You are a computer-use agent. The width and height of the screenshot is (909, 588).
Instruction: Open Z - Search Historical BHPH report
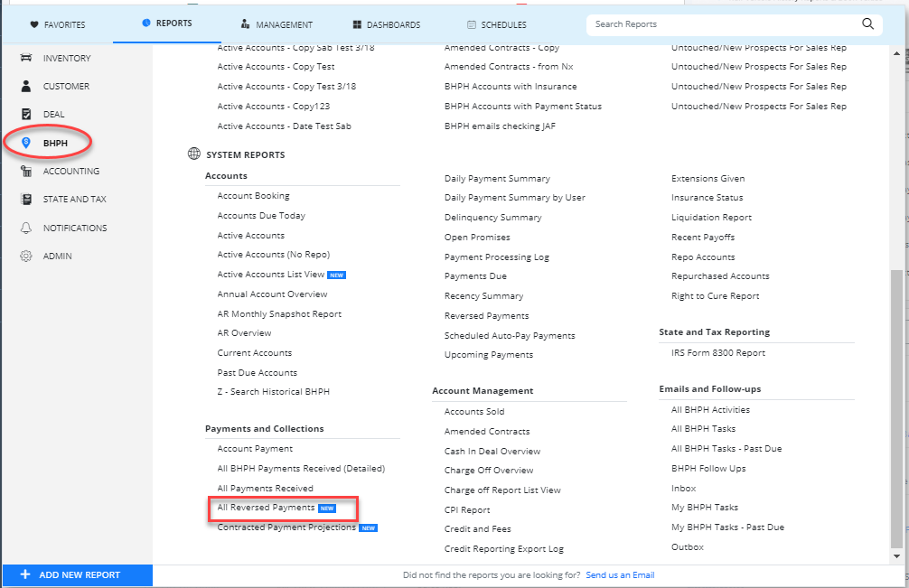pyautogui.click(x=274, y=392)
